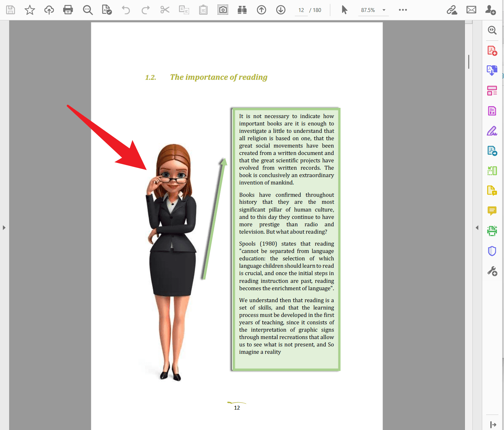Open the Fill & Sign pen tool
504x430 pixels.
(492, 131)
